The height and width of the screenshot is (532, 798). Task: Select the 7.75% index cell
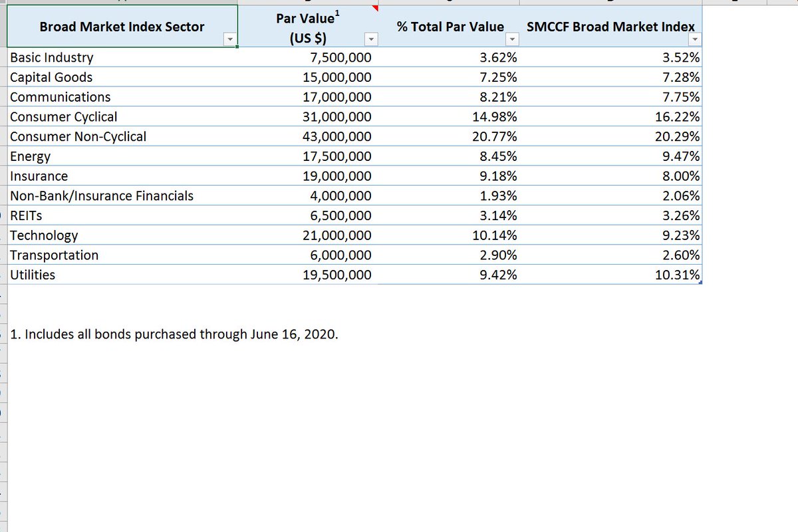point(610,97)
